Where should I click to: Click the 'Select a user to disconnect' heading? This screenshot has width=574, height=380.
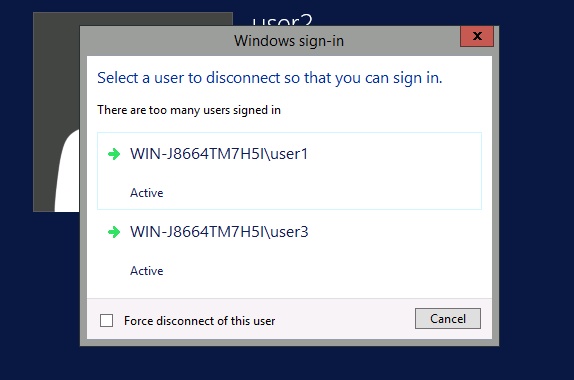[x=270, y=78]
